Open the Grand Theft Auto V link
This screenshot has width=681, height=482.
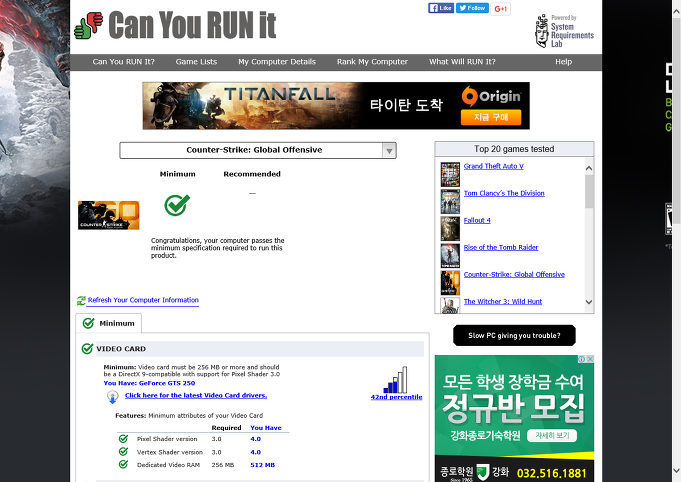(493, 166)
